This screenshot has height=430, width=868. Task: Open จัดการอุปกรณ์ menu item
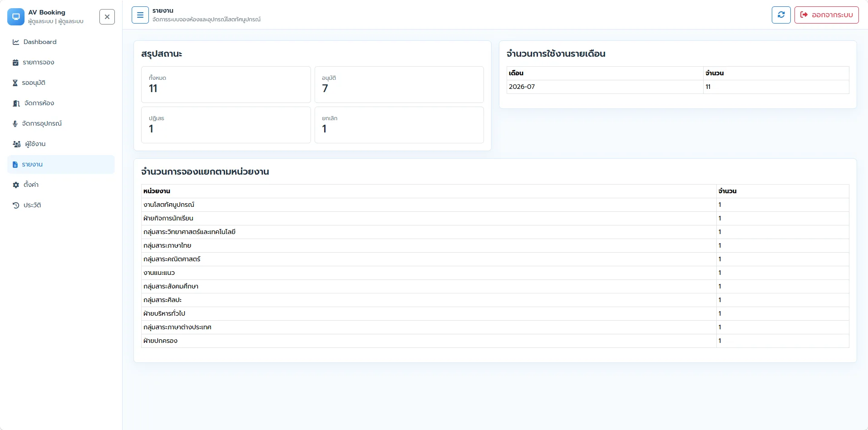point(61,123)
